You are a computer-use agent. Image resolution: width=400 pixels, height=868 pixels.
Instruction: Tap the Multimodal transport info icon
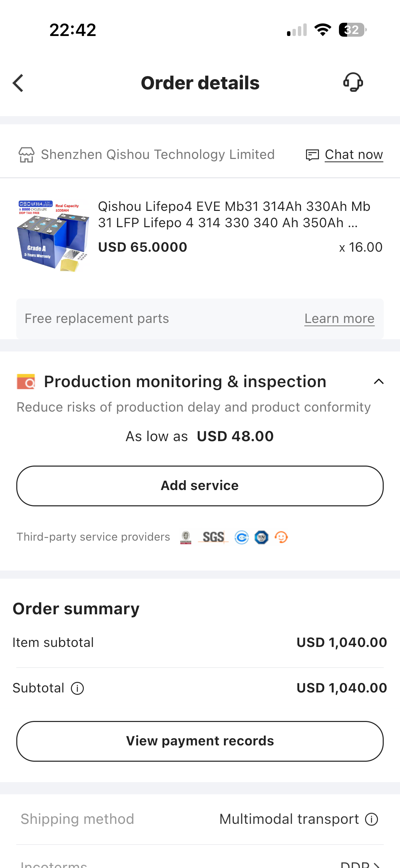click(372, 819)
